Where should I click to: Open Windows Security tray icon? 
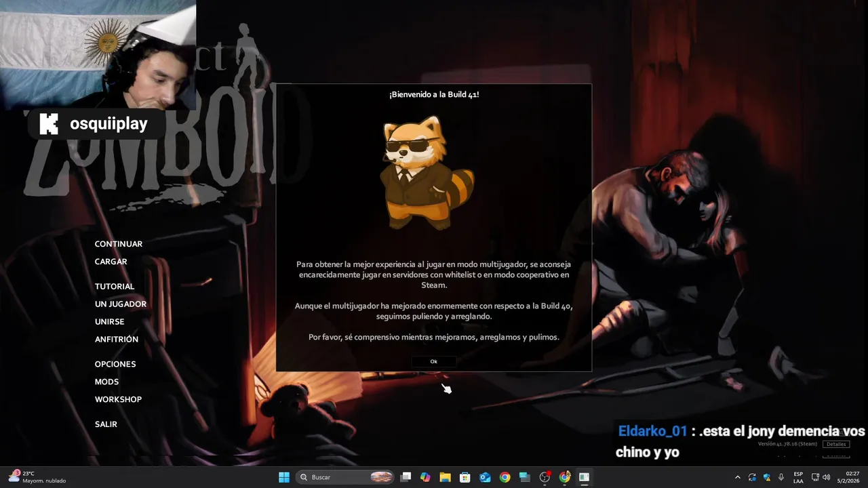pos(766,477)
